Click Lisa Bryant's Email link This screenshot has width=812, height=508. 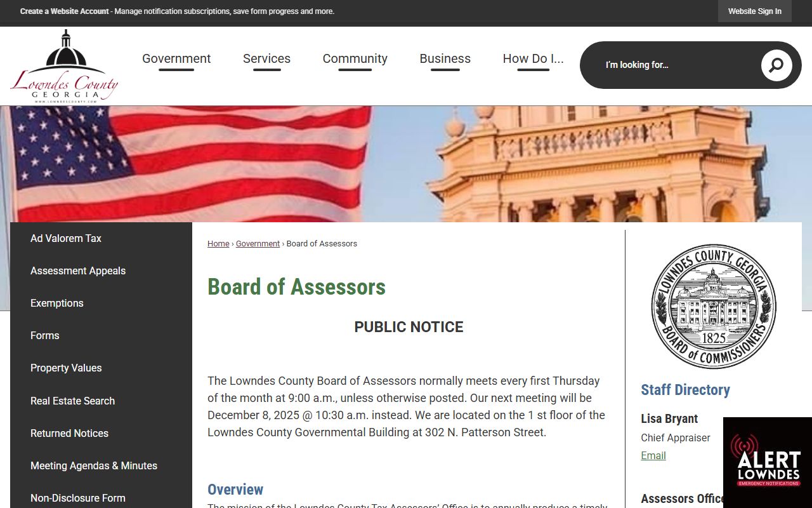click(653, 455)
